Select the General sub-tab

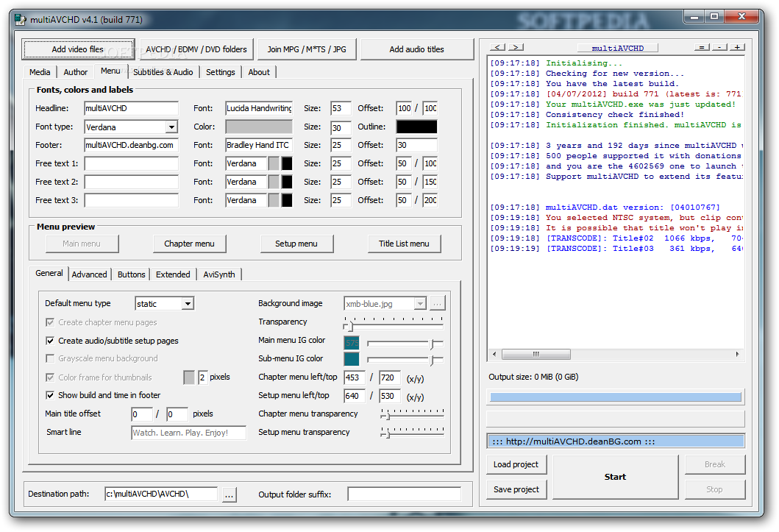[x=49, y=273]
